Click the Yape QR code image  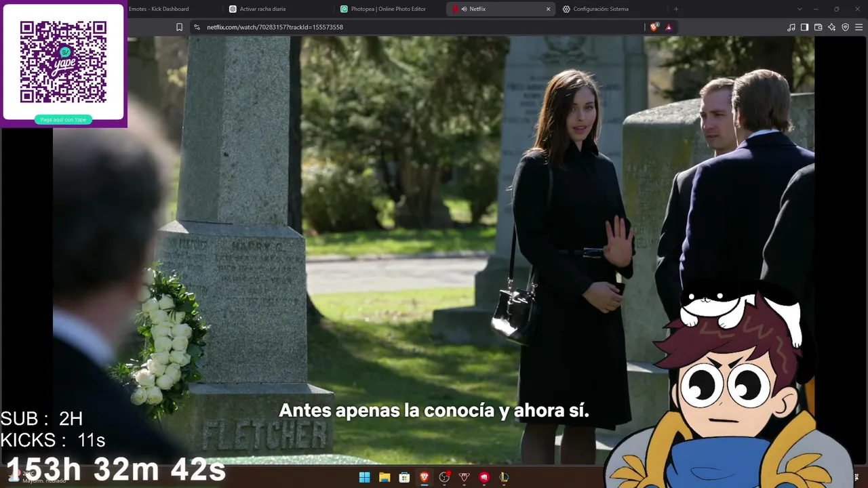tap(63, 62)
